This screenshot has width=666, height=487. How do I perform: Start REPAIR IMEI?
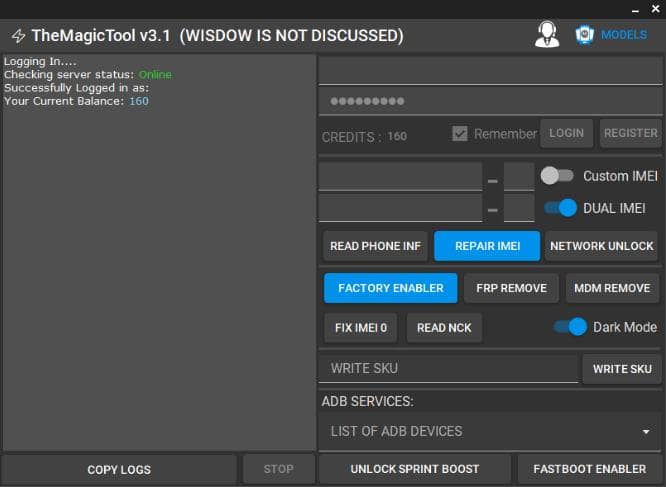tap(487, 246)
